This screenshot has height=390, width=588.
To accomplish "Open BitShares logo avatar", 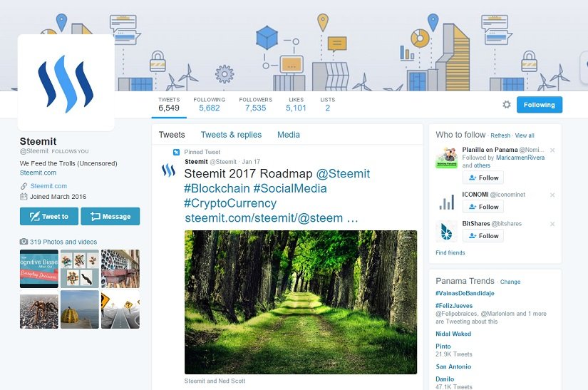I will (446, 231).
